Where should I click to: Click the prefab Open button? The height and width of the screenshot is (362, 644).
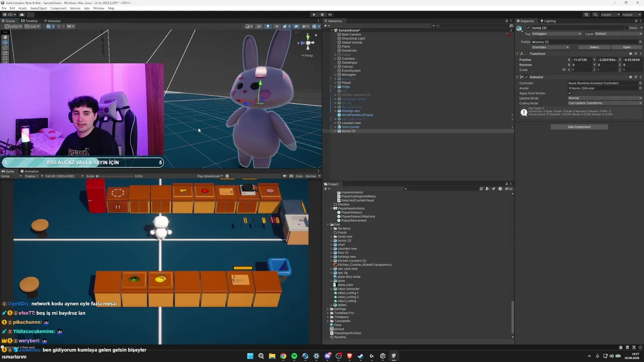pos(627,47)
